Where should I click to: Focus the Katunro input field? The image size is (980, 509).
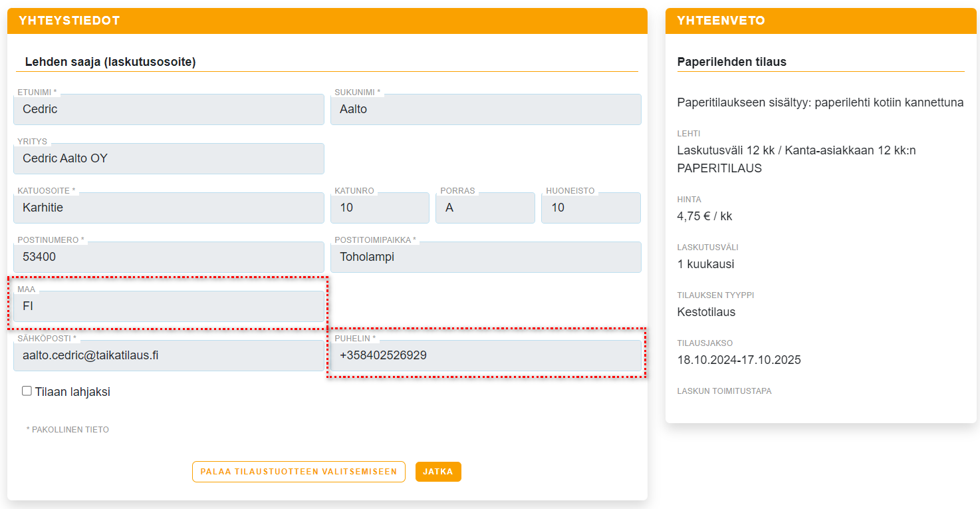point(380,208)
